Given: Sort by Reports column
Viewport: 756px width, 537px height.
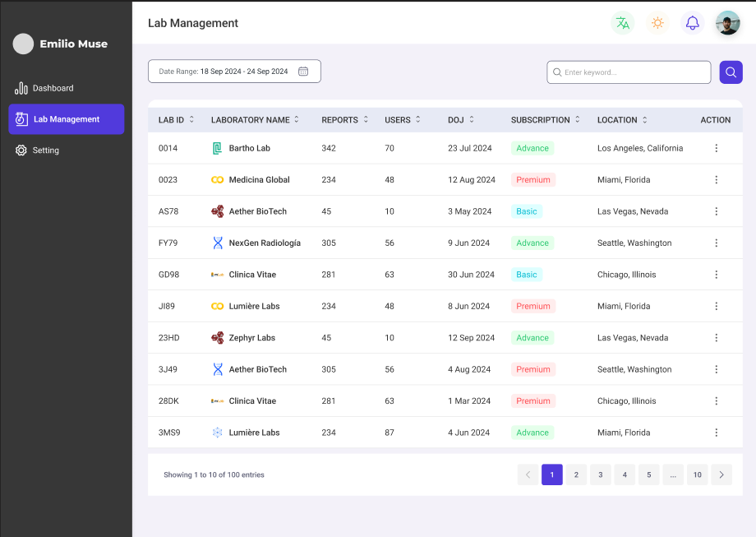Looking at the screenshot, I should pos(366,119).
